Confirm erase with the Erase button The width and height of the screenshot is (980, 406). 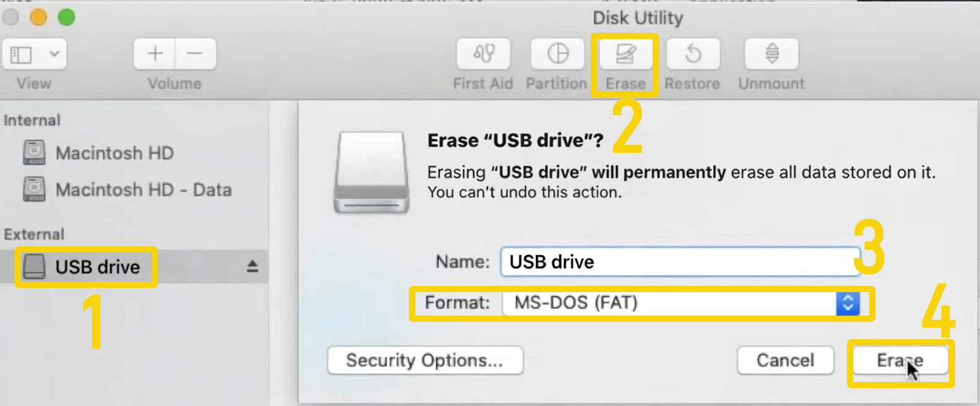[x=900, y=360]
